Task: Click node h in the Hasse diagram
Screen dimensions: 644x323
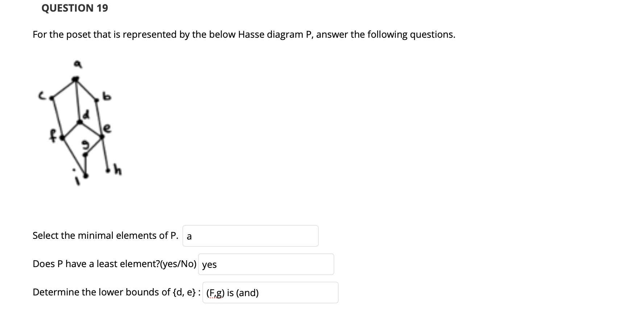Action: tap(108, 170)
